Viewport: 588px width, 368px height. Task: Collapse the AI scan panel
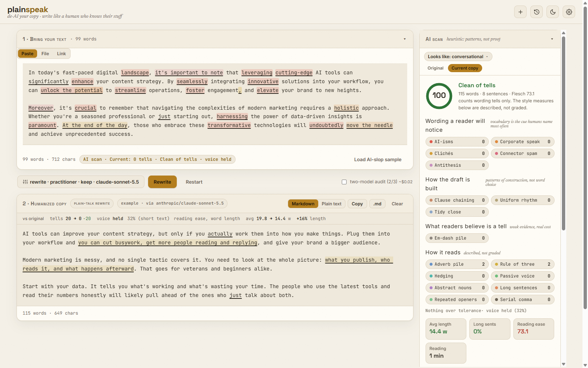coord(552,39)
